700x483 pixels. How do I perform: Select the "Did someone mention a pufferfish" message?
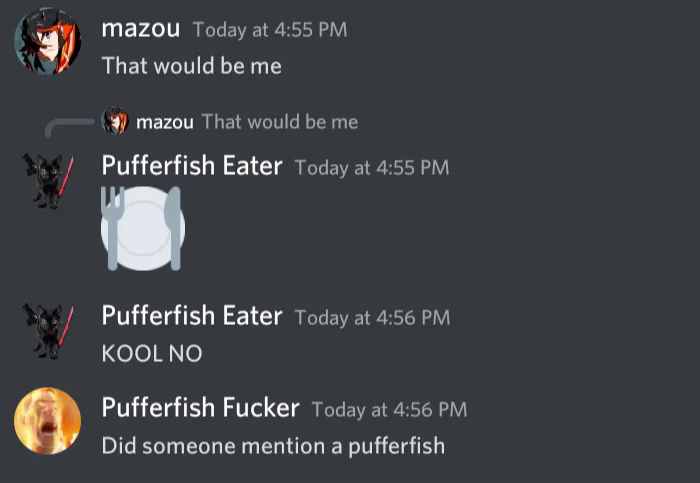click(273, 445)
